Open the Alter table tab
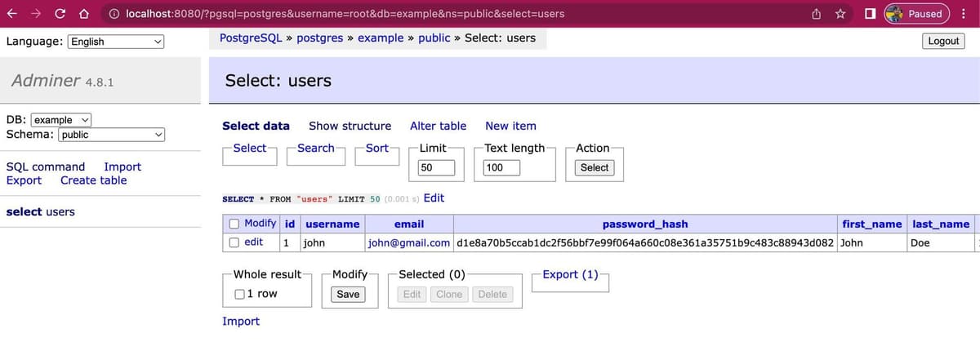The width and height of the screenshot is (980, 342). pos(438,126)
